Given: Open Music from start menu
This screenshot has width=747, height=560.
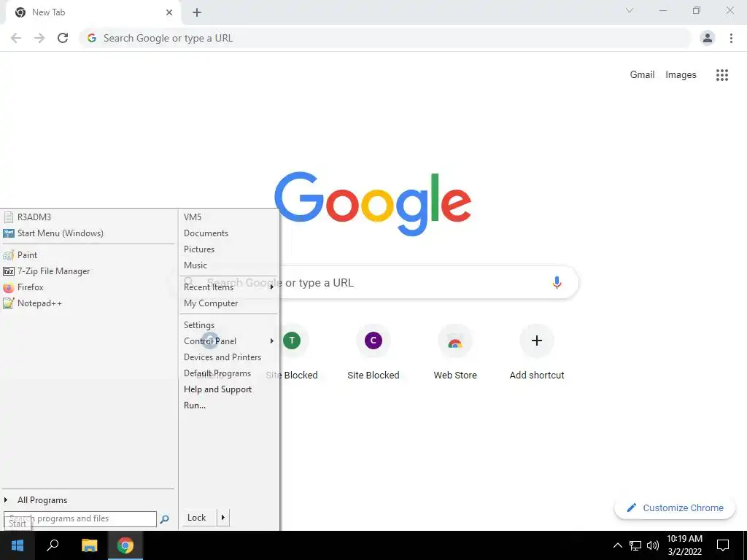Looking at the screenshot, I should pyautogui.click(x=196, y=265).
